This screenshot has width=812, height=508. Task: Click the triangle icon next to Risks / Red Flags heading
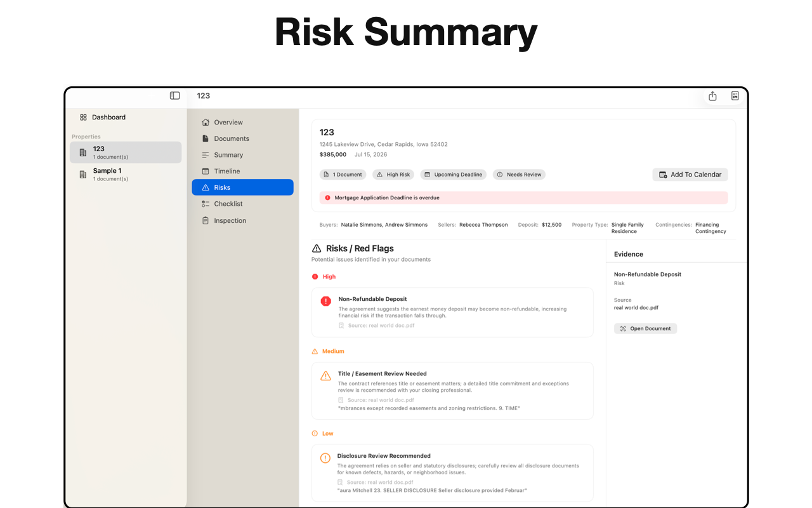[317, 248]
